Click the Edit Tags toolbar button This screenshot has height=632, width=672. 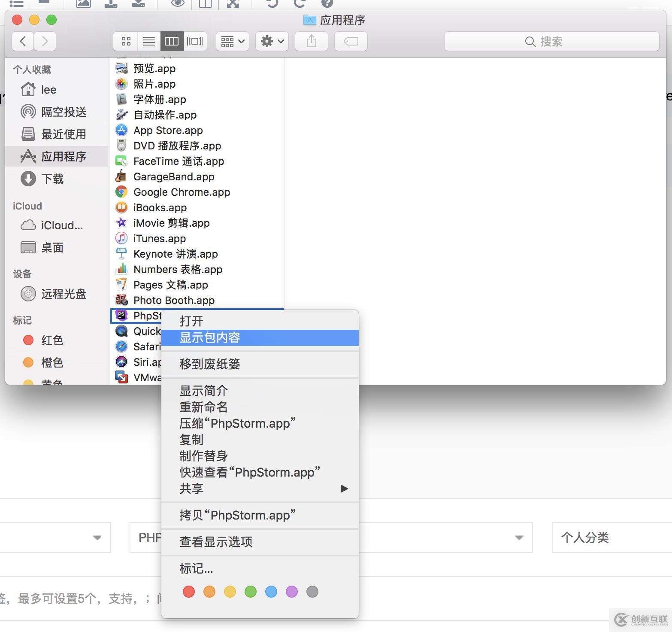click(x=351, y=41)
